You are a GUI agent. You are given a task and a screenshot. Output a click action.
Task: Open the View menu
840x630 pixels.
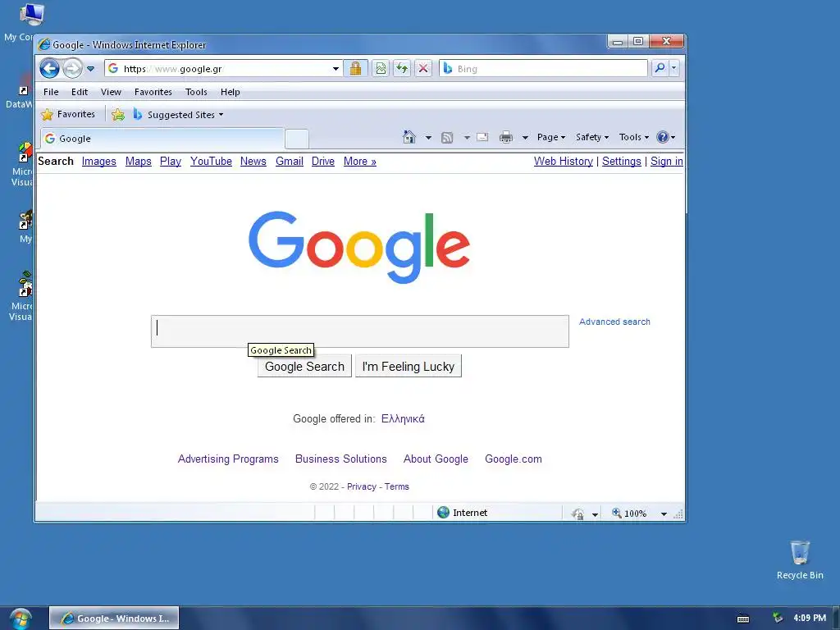(111, 92)
